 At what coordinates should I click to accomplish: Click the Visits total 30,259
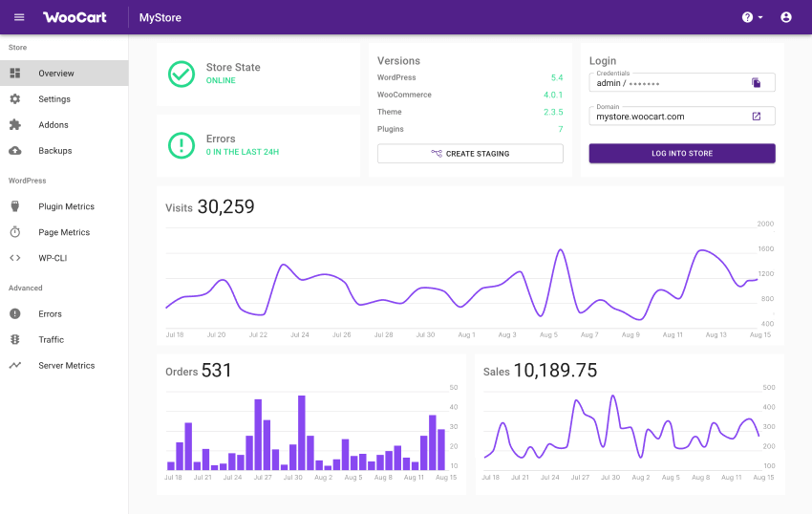pos(225,206)
